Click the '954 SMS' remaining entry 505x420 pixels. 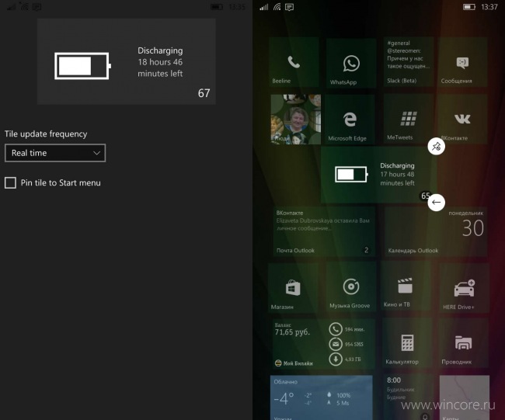347,344
